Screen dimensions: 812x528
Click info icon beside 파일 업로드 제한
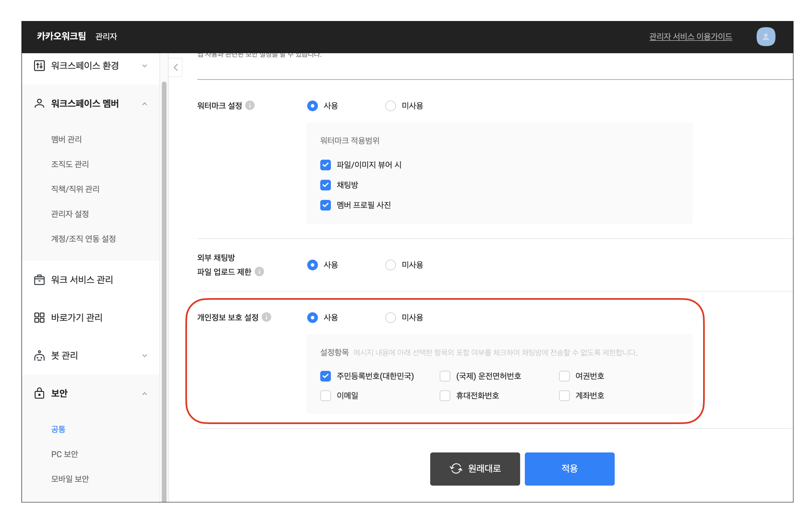click(259, 272)
